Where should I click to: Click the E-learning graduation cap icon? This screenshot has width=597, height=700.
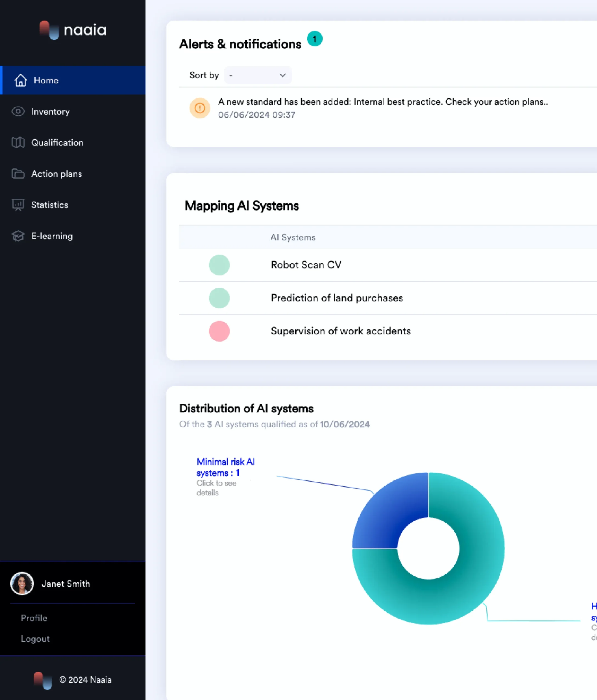(18, 236)
